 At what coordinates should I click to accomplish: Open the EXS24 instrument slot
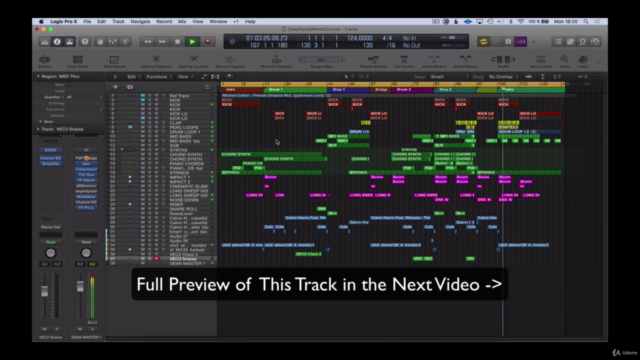coord(51,150)
